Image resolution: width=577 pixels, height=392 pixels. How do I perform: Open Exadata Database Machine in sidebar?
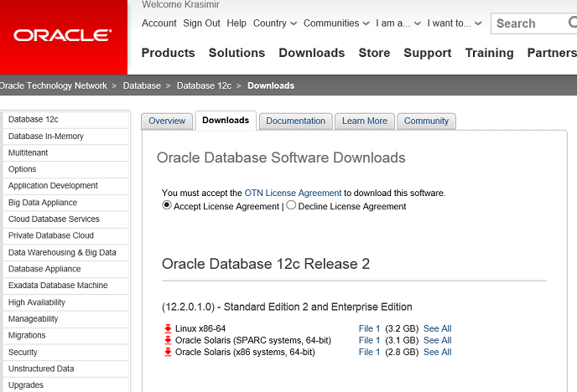tap(65, 286)
